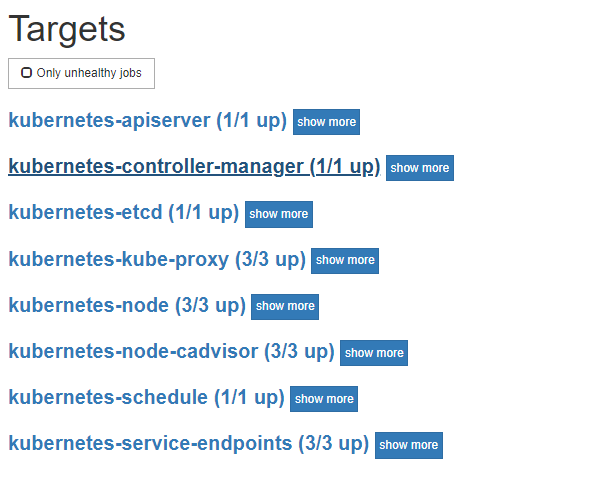Expand kubernetes-apiserver with show more
Viewport: 602px width, 489px height.
[326, 122]
